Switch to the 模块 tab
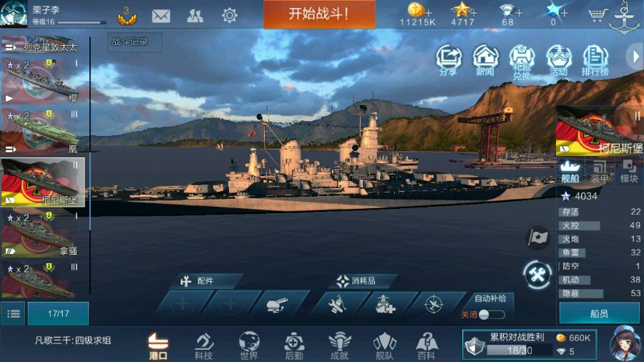 click(628, 172)
